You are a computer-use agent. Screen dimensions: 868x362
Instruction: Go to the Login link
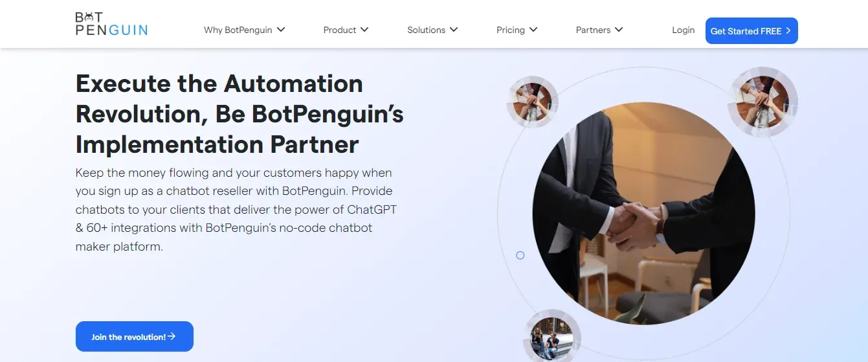click(683, 30)
